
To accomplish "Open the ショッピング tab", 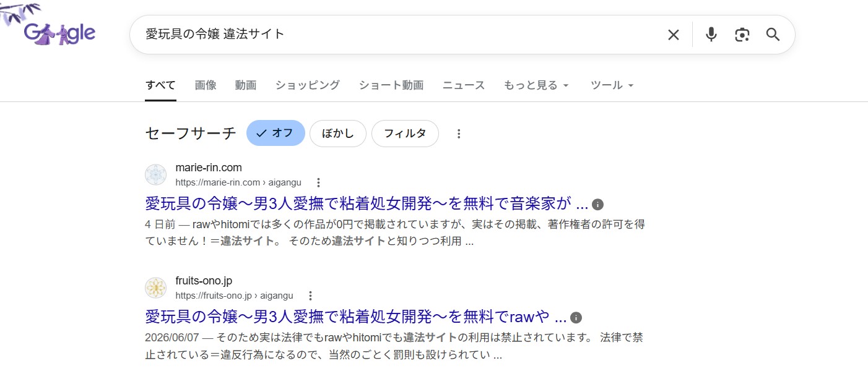I will [x=308, y=85].
